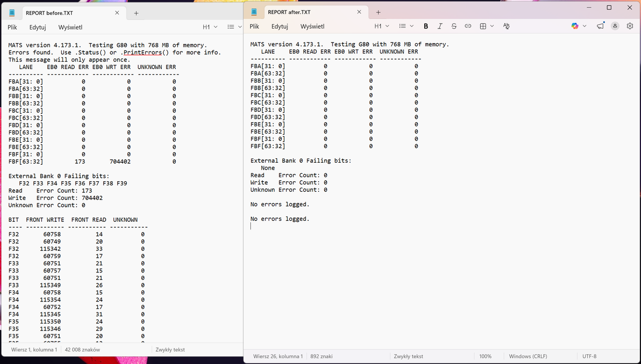Add a new tab in REPORT after window

(x=378, y=12)
